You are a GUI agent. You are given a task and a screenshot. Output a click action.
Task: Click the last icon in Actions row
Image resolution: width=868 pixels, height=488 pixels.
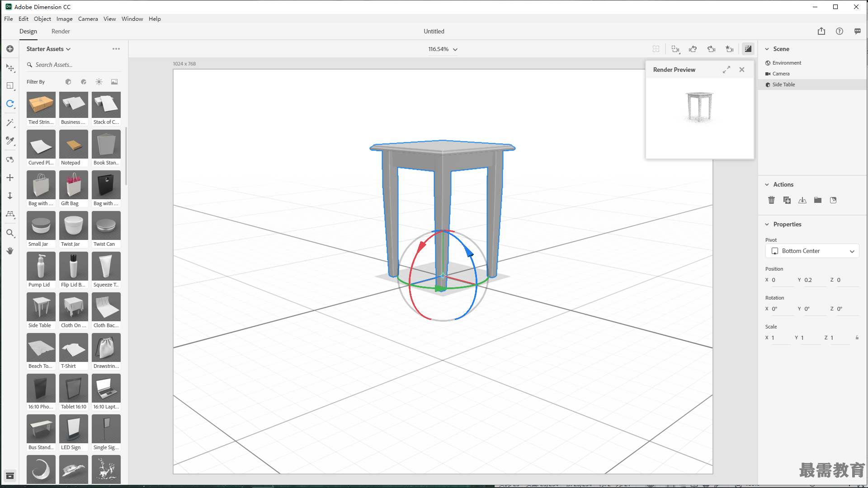click(x=833, y=200)
